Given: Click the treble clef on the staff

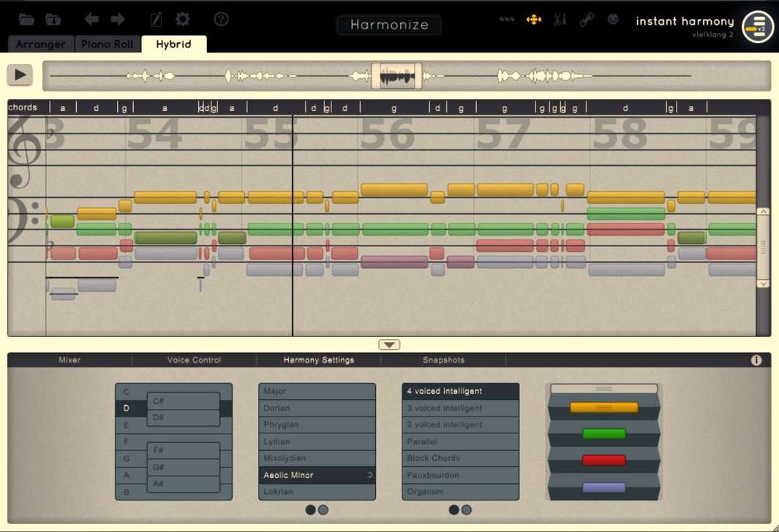Looking at the screenshot, I should pos(24,151).
